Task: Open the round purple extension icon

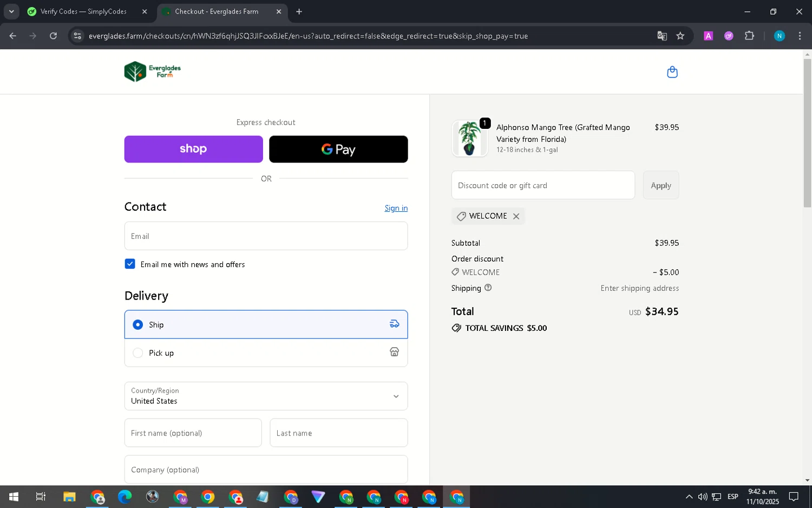Action: tap(729, 36)
